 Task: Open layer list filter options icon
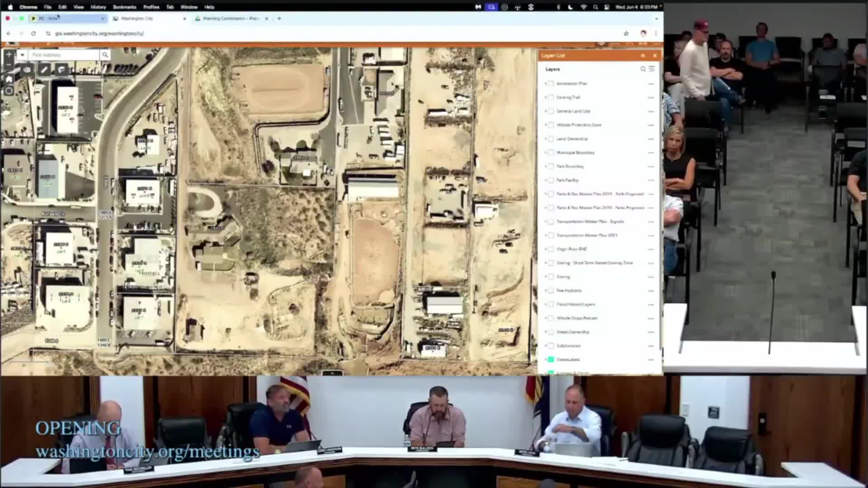coord(651,69)
